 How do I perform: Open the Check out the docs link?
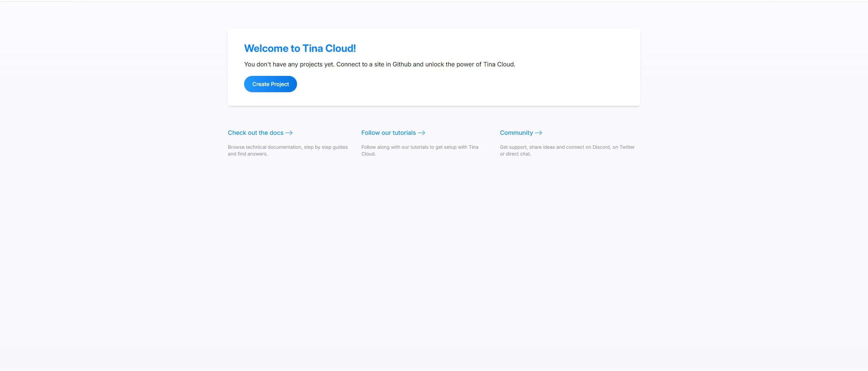260,133
